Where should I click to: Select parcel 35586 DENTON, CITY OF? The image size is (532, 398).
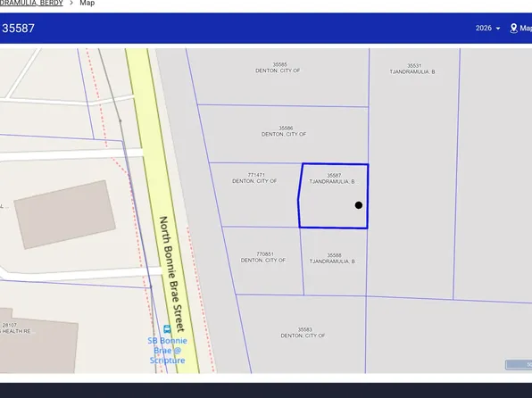[x=284, y=131]
